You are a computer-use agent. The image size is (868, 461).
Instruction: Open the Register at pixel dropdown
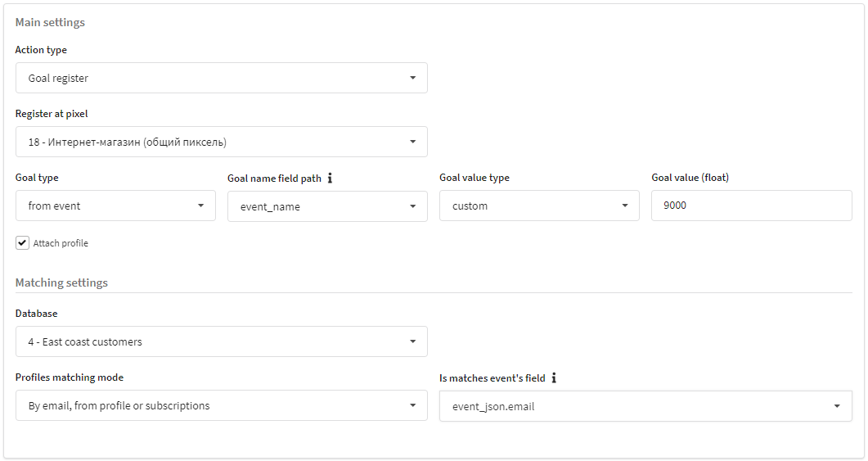(x=222, y=142)
